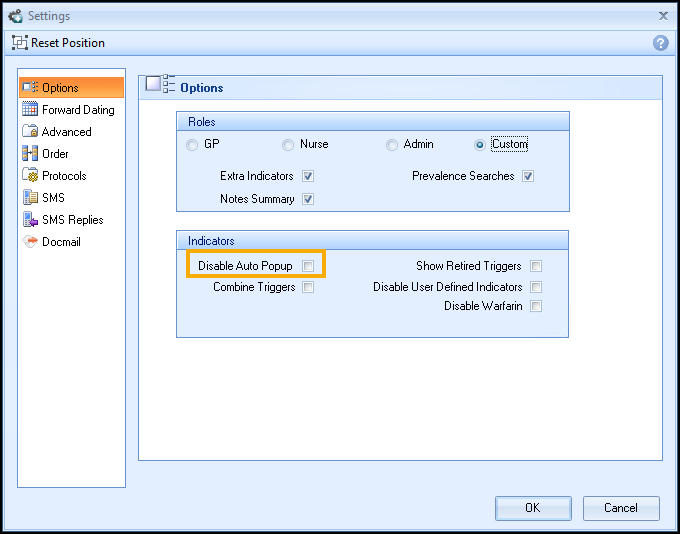Click the Forward Dating calendar icon
Screen dimensions: 680x534
coord(30,110)
